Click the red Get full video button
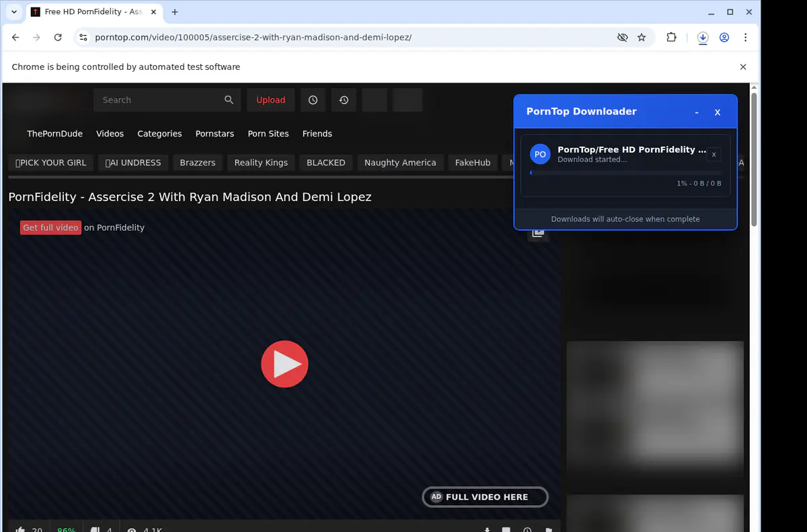This screenshot has height=532, width=807. (50, 227)
